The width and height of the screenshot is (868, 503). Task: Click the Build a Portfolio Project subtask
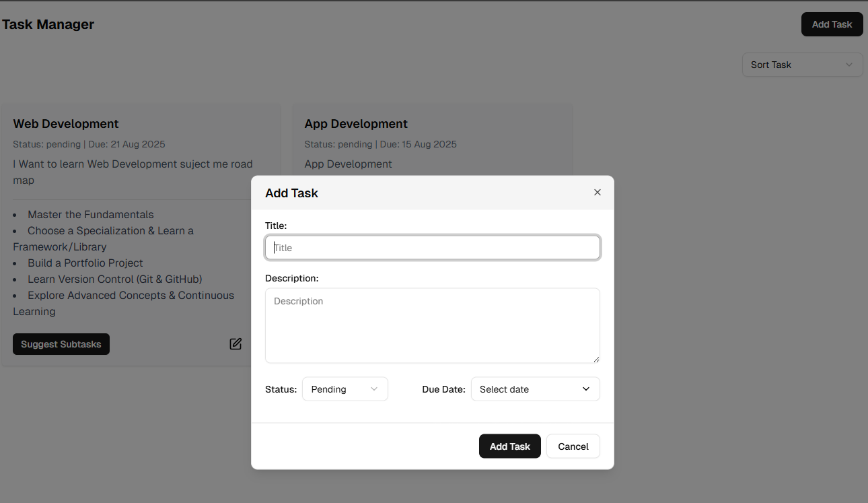pyautogui.click(x=85, y=263)
